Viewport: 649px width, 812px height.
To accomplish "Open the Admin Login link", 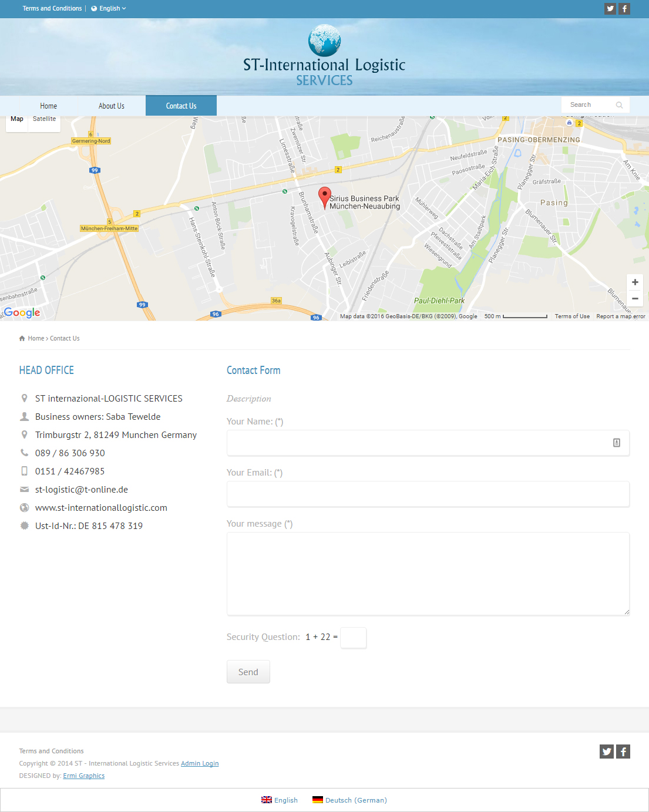I will click(200, 763).
